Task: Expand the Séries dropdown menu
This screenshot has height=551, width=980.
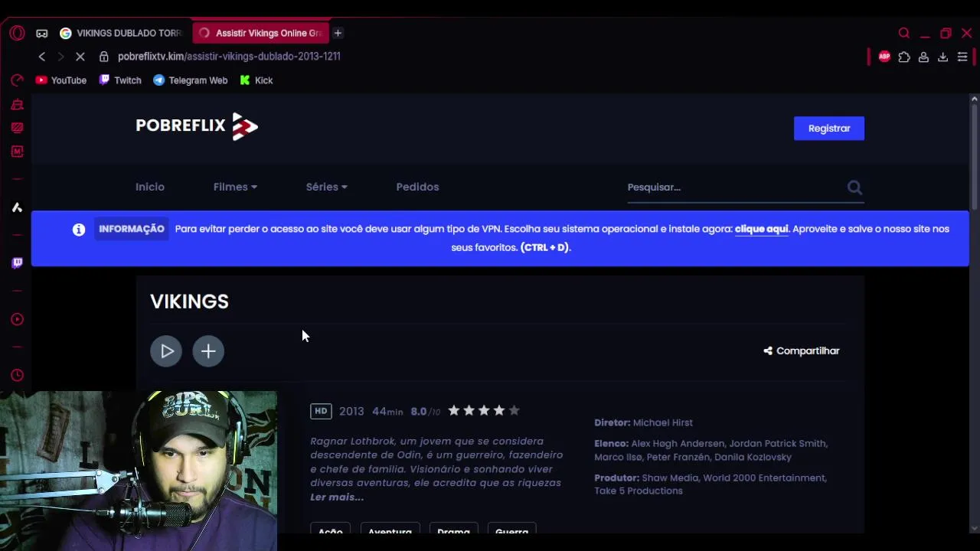Action: [327, 187]
